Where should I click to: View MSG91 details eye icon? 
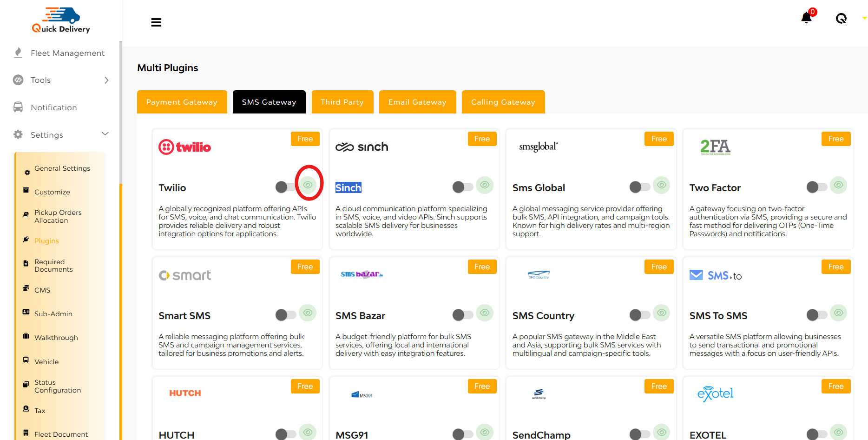click(x=485, y=432)
